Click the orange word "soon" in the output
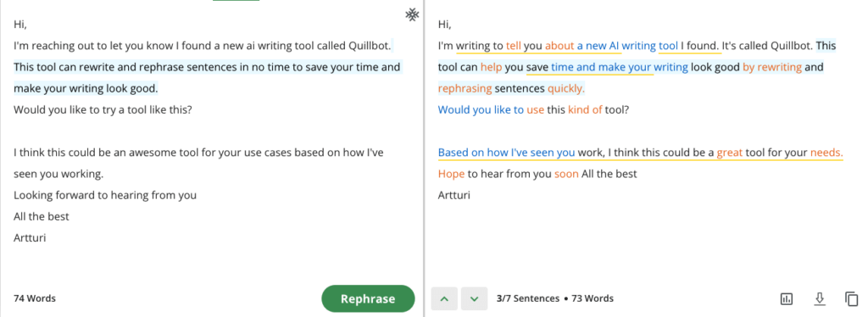This screenshot has height=317, width=868. pyautogui.click(x=566, y=174)
